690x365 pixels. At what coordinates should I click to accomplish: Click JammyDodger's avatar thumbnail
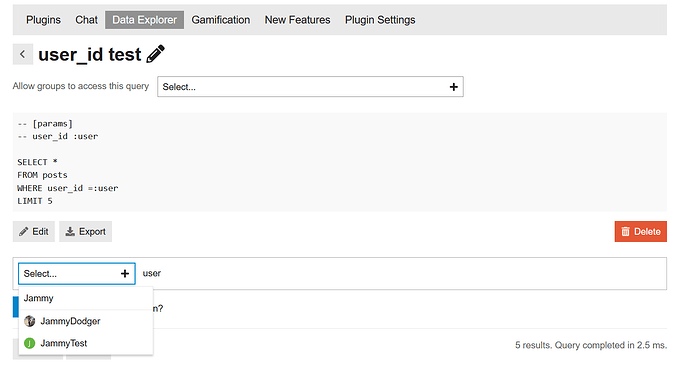click(29, 321)
